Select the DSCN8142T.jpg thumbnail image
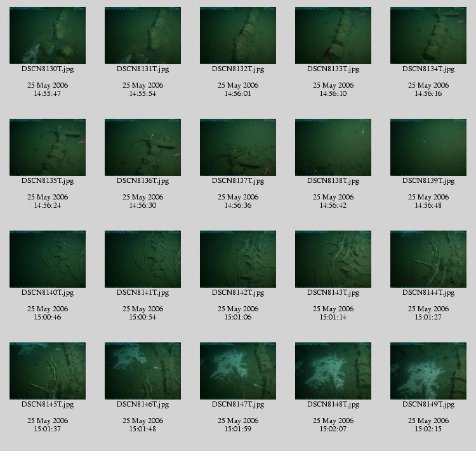This screenshot has height=451, width=476. click(238, 259)
